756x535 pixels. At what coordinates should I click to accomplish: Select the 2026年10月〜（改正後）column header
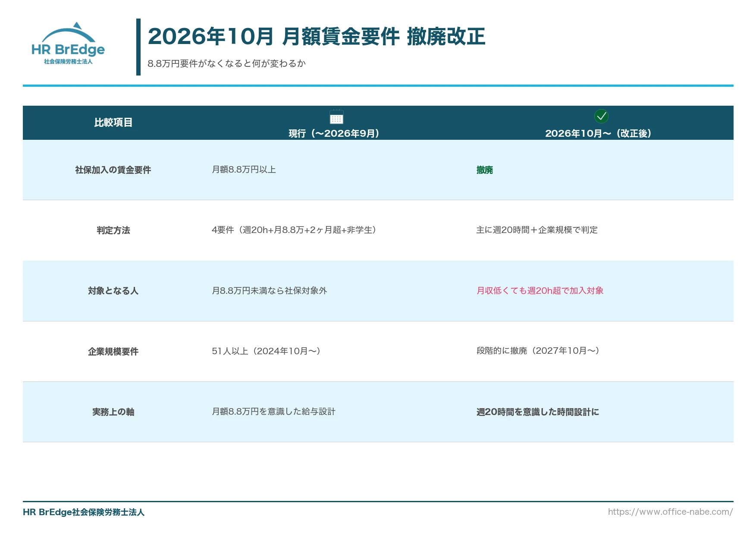pos(598,133)
